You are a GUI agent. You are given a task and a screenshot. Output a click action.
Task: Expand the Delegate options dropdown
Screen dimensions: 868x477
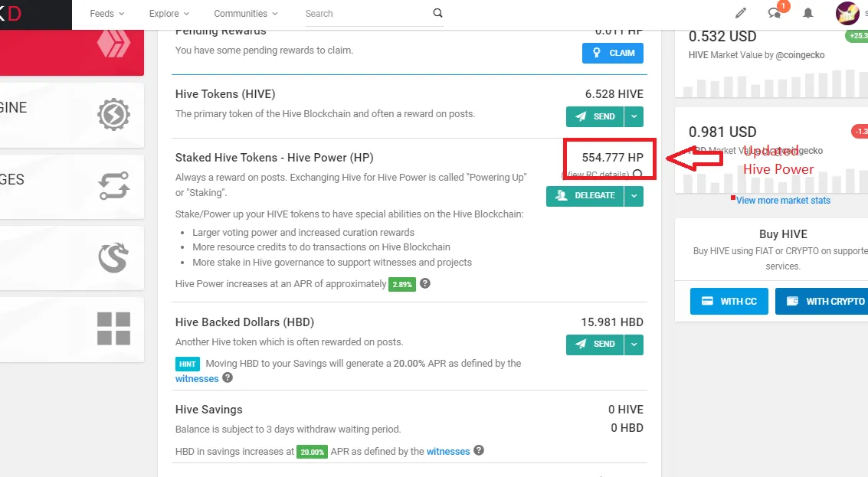click(634, 196)
